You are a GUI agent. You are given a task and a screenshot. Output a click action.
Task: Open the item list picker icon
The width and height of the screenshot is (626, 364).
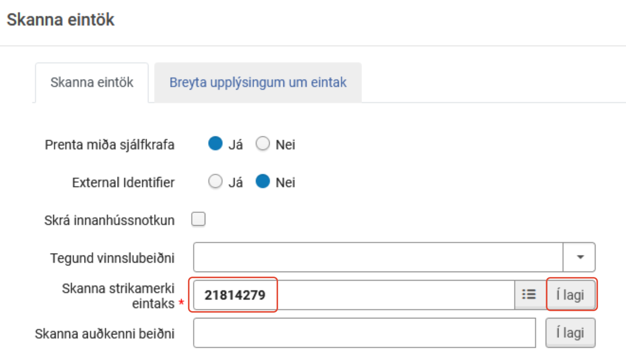click(529, 295)
